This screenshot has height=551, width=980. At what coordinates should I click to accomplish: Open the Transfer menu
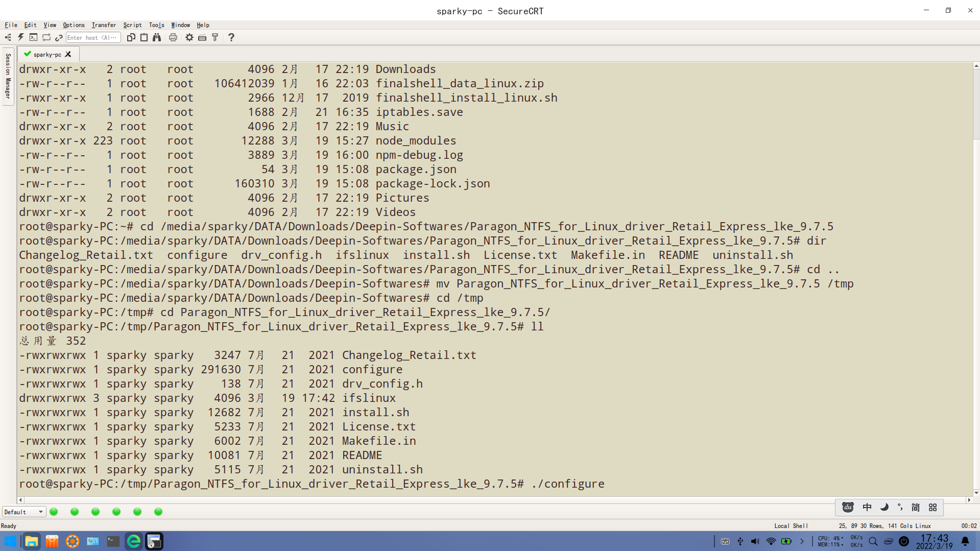(x=104, y=25)
